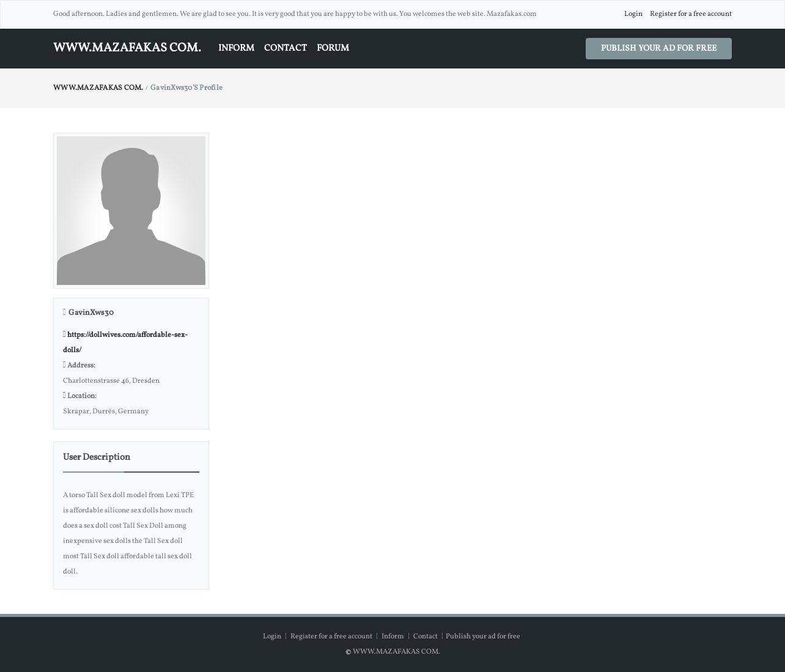
Task: Click the footer Login link
Action: pyautogui.click(x=272, y=637)
